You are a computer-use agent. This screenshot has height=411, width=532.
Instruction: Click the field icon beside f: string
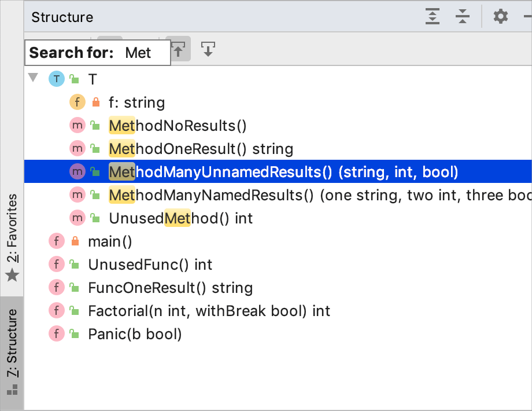[x=77, y=102]
